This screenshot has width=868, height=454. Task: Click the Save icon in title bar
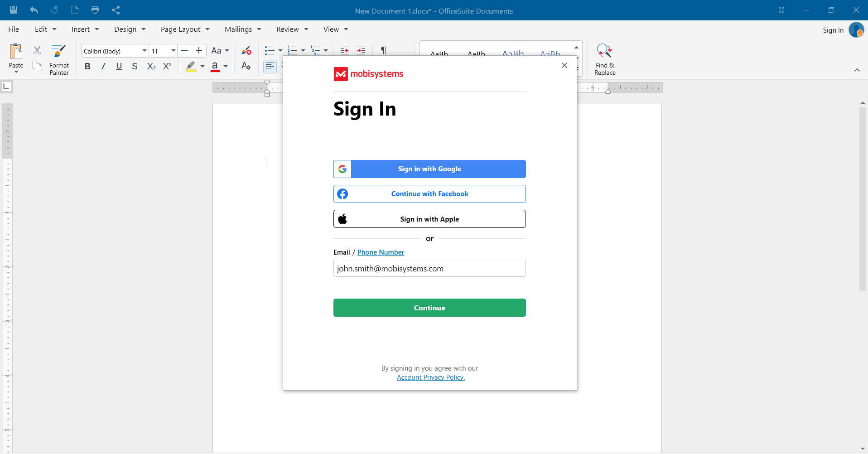(x=14, y=10)
